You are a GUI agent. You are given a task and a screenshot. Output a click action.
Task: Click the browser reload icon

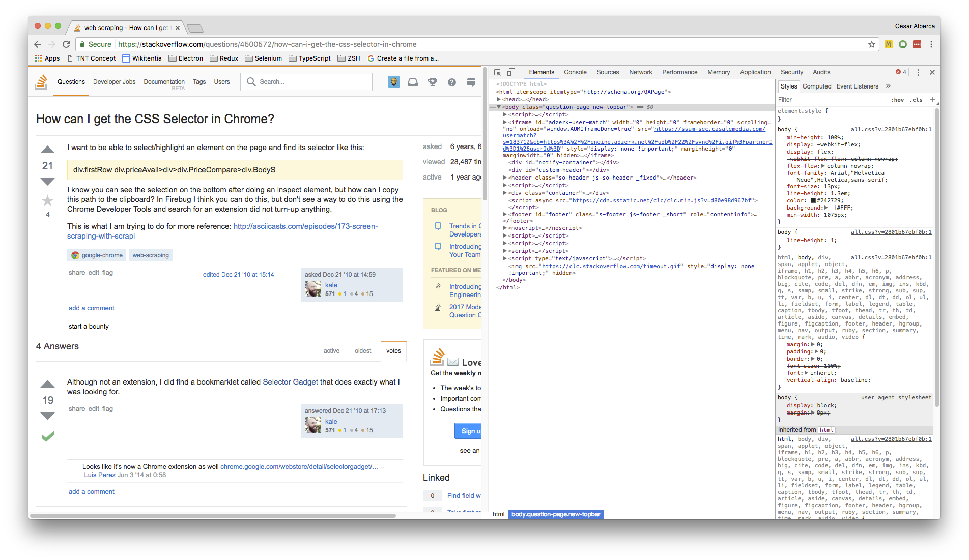tap(66, 44)
